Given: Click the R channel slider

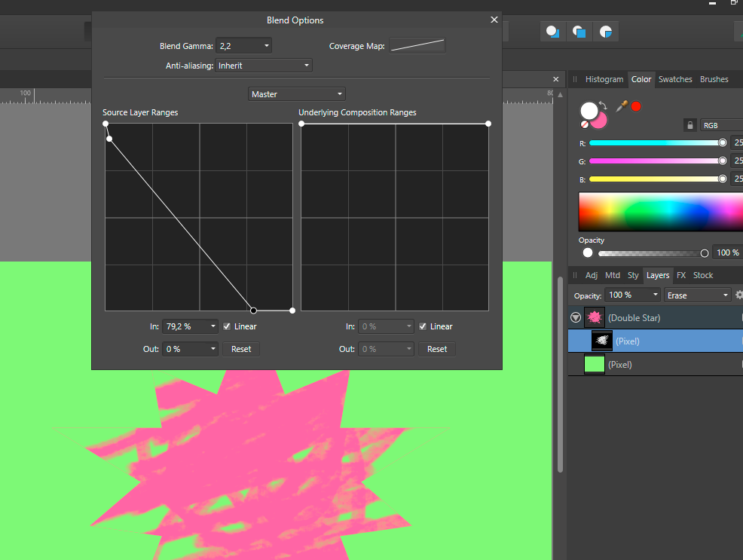Looking at the screenshot, I should click(x=657, y=142).
